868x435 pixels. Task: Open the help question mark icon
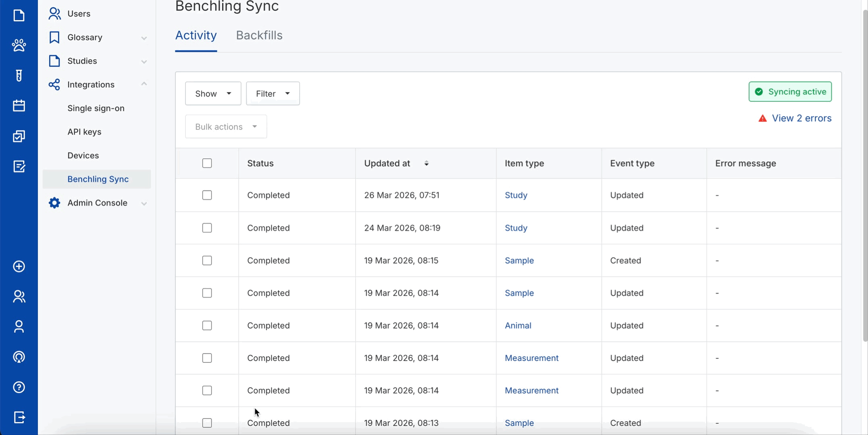pyautogui.click(x=19, y=387)
